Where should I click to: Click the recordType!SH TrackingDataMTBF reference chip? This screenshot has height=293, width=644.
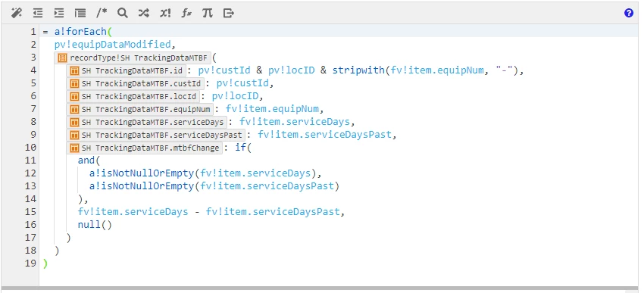pyautogui.click(x=133, y=58)
